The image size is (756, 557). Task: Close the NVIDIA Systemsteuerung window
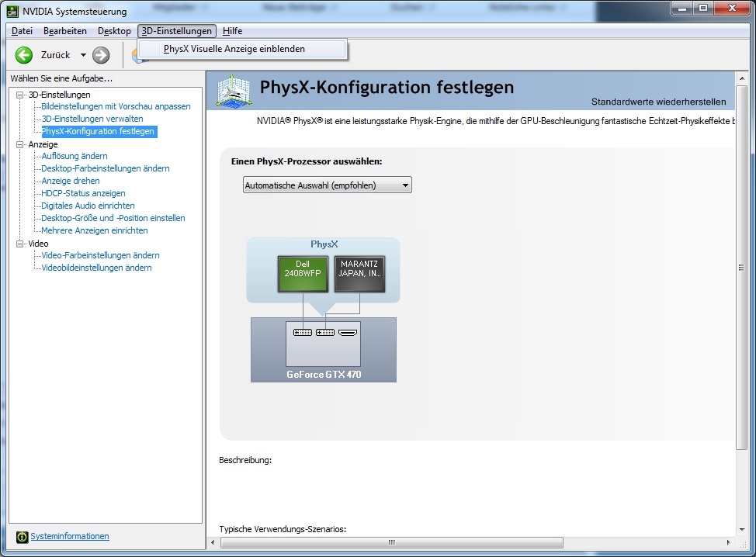tap(733, 9)
